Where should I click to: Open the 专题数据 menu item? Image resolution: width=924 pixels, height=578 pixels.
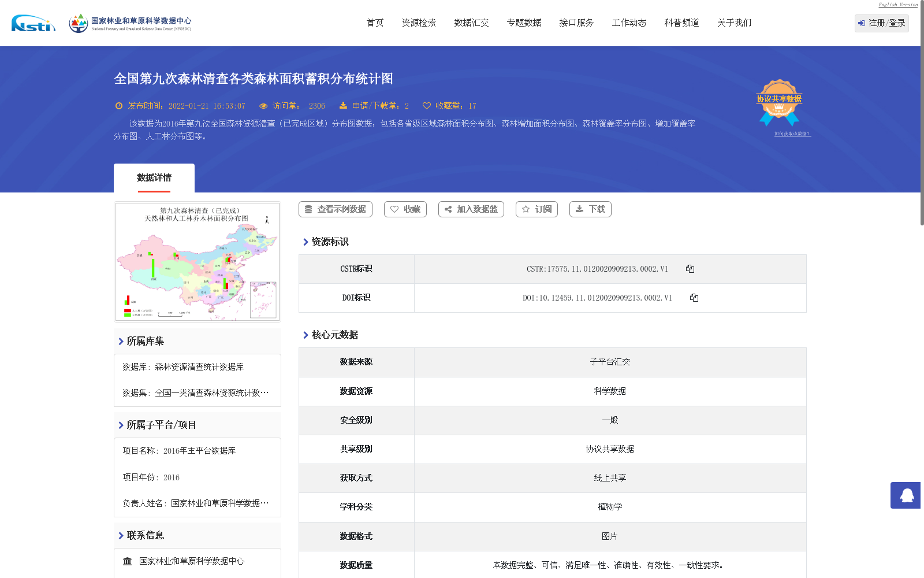tap(524, 23)
